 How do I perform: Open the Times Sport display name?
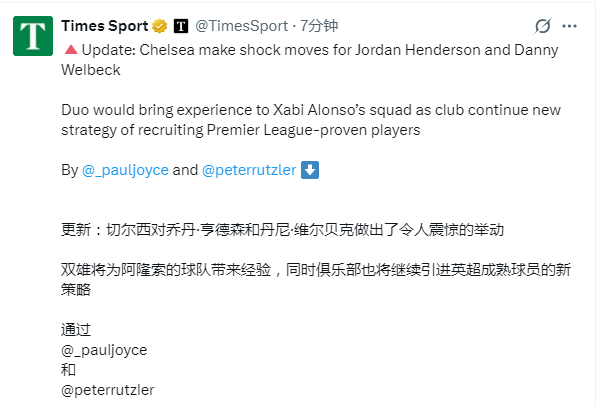pos(105,26)
